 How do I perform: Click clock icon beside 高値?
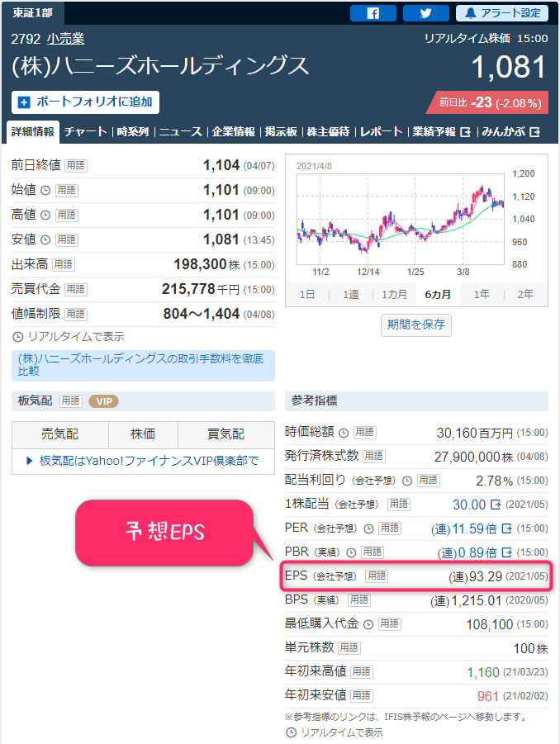(x=45, y=215)
